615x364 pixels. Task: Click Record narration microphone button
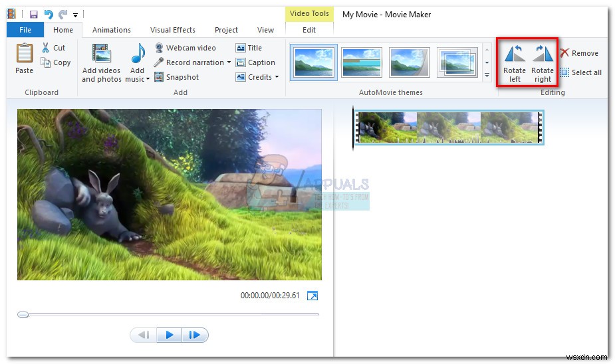[189, 62]
